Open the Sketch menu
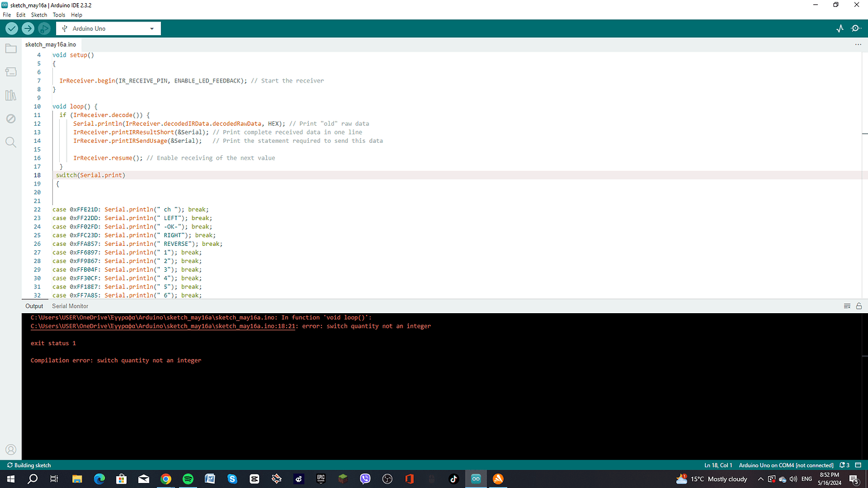 [x=38, y=14]
